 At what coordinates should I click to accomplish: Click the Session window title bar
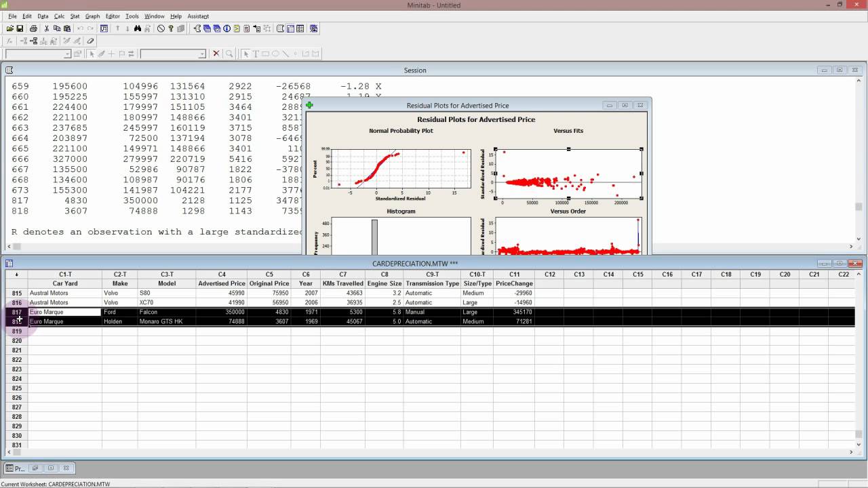coord(415,70)
